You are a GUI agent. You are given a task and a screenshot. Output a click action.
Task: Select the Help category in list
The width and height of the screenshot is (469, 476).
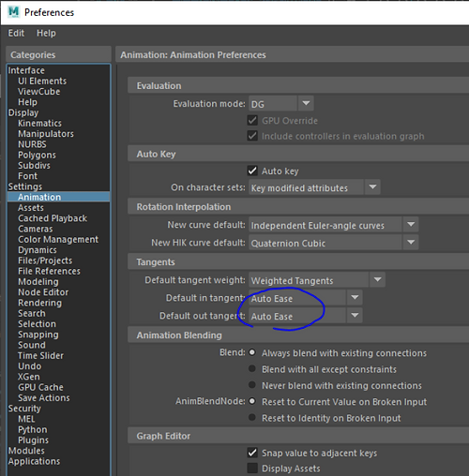pos(27,102)
